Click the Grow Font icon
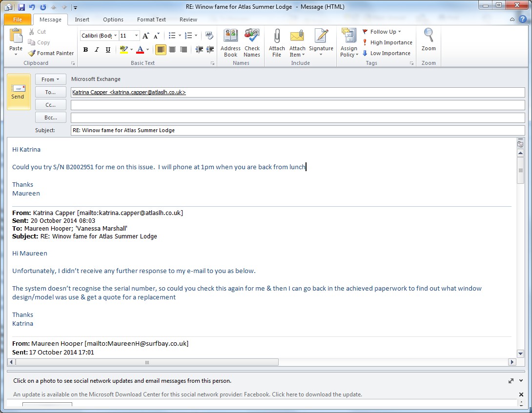Screen dimensions: 532x413 point(146,36)
